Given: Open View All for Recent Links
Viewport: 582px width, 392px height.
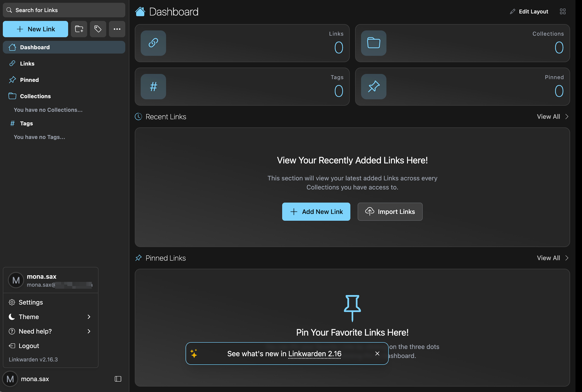Looking at the screenshot, I should point(553,117).
